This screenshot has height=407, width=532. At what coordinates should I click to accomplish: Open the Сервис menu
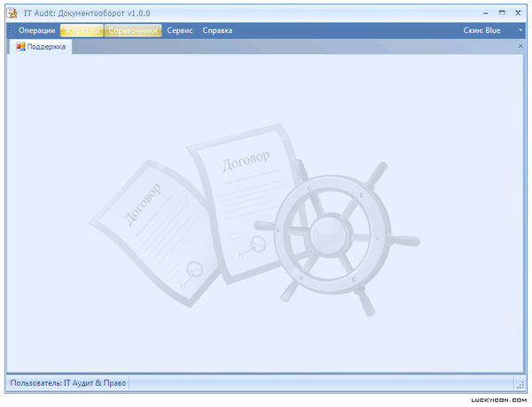click(x=180, y=30)
